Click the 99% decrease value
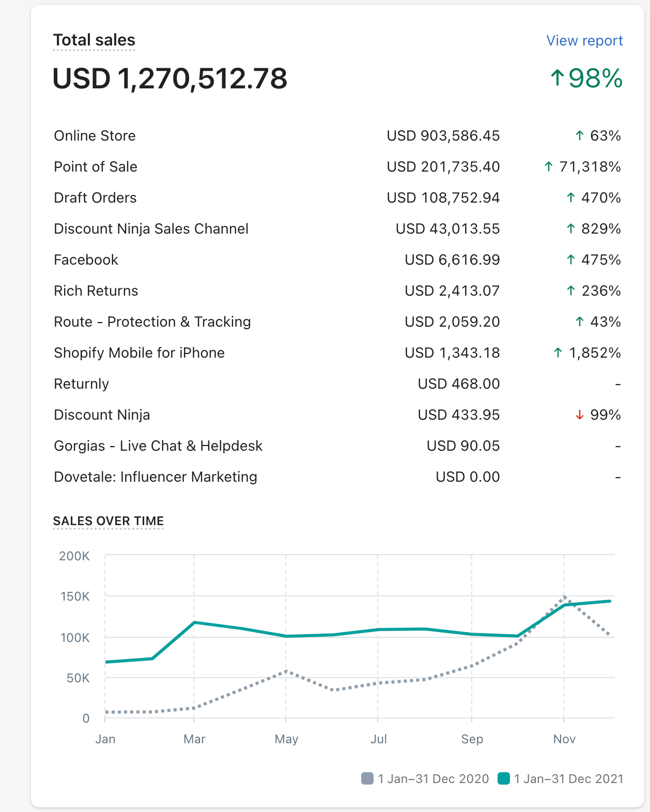This screenshot has width=650, height=812. tap(598, 415)
